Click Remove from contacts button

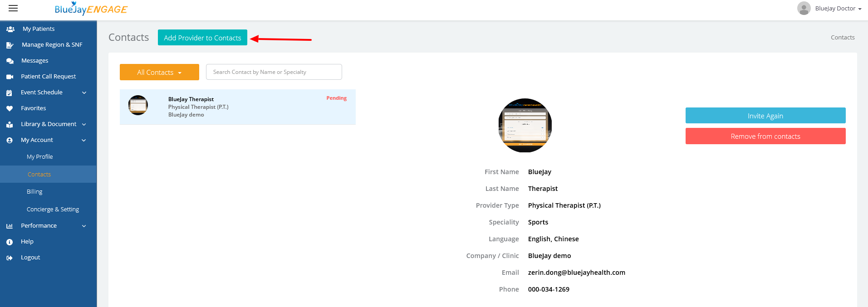pos(765,136)
